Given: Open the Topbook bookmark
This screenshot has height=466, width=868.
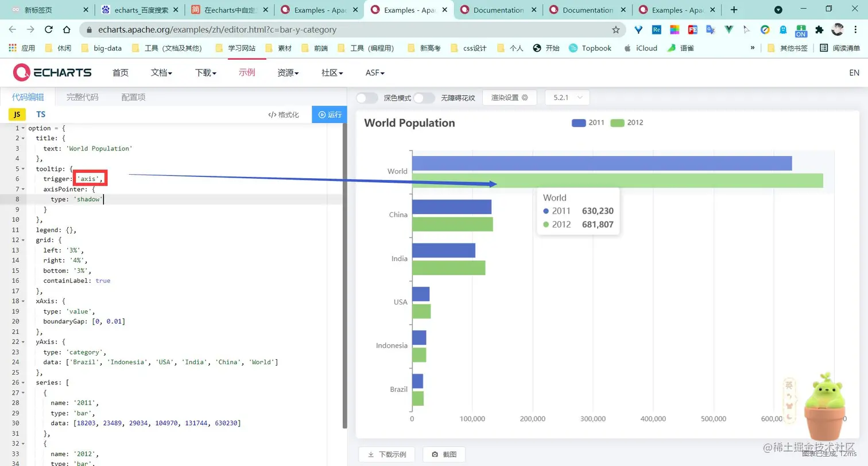Looking at the screenshot, I should [590, 48].
